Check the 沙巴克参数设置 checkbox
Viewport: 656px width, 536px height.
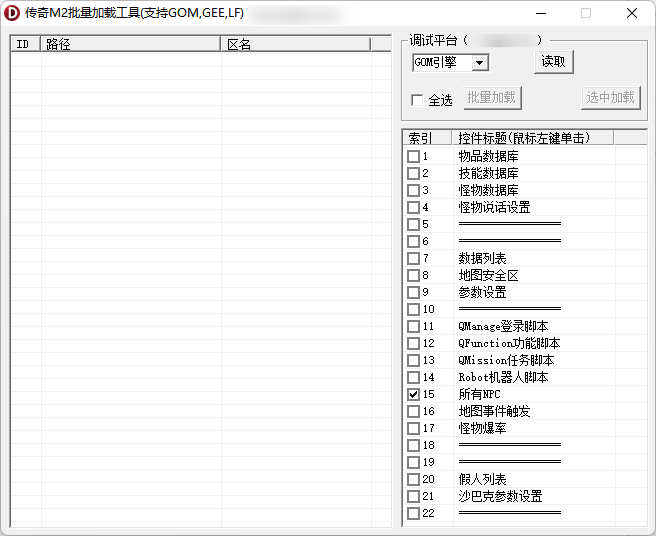(x=413, y=496)
